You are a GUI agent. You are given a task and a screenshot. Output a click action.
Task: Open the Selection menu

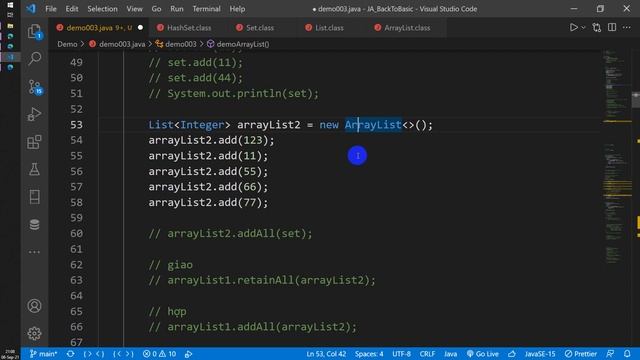click(102, 9)
